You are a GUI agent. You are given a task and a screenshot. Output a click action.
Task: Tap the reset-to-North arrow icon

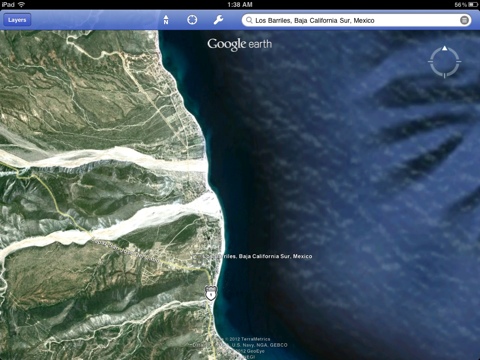[x=166, y=20]
